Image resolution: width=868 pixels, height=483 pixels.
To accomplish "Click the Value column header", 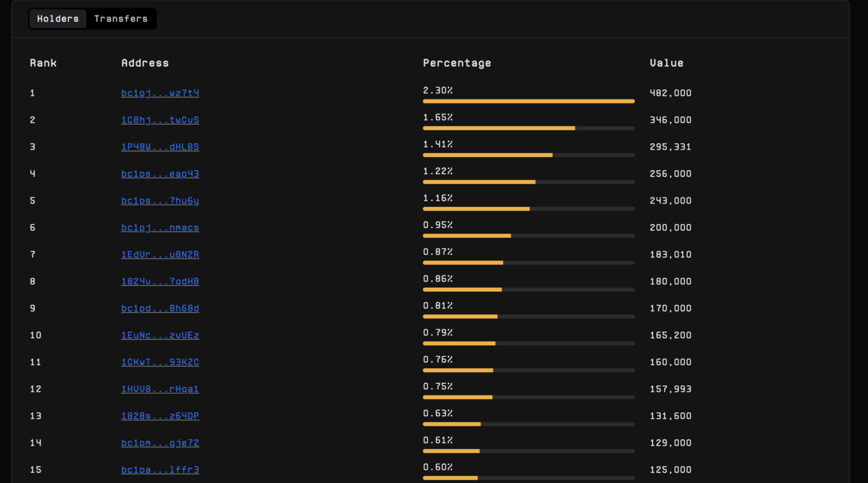I will coord(666,63).
